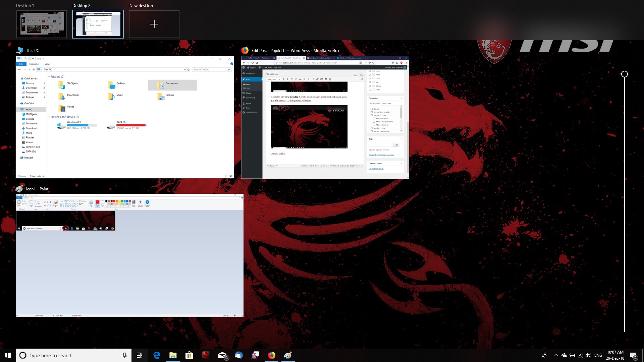The height and width of the screenshot is (362, 644).
Task: Collapse the Tags panel in WordPress
Action: pyautogui.click(x=402, y=139)
